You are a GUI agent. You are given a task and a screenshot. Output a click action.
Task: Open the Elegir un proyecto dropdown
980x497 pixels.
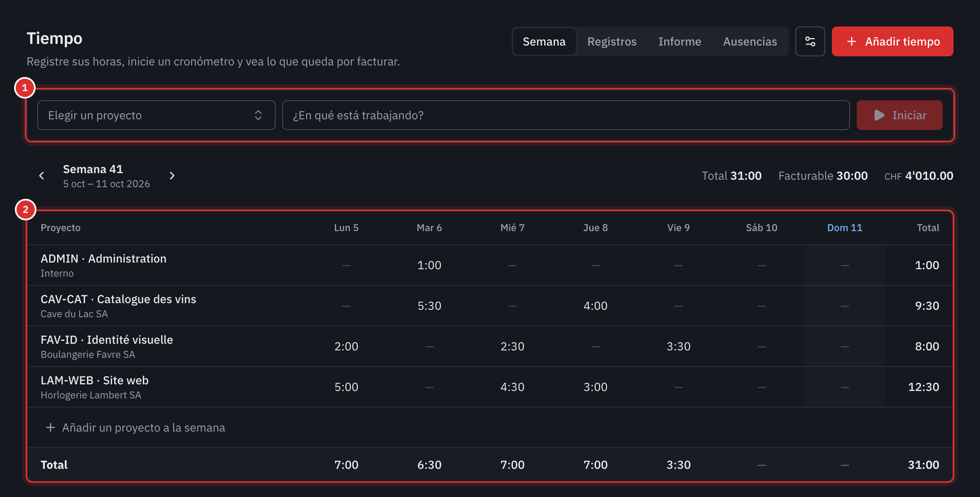tap(156, 115)
